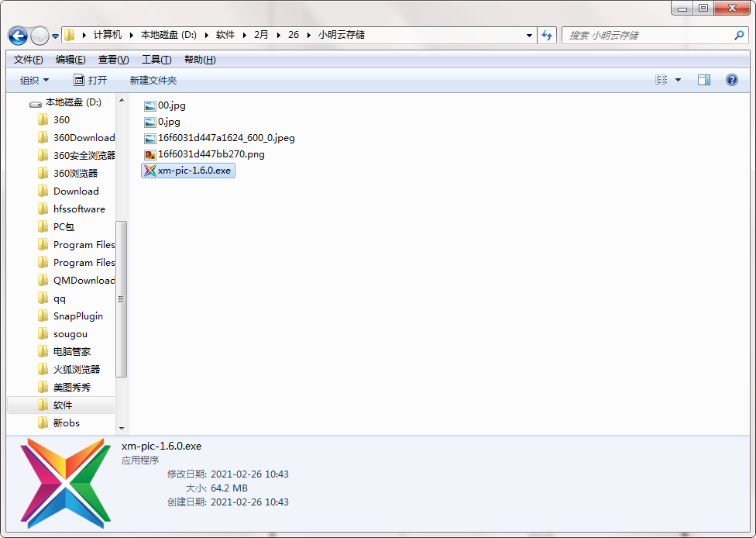Open the 帮助(H) menu

(200, 60)
